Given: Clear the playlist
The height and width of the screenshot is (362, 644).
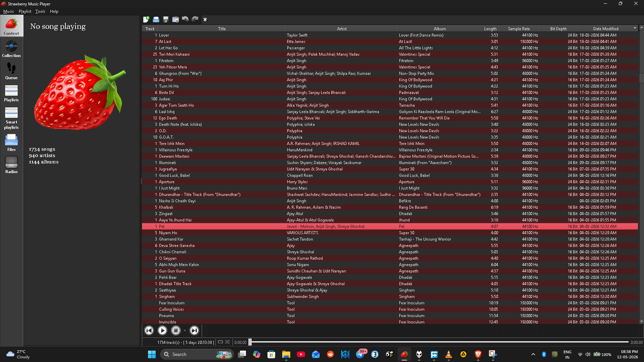Looking at the screenshot, I should (176, 19).
